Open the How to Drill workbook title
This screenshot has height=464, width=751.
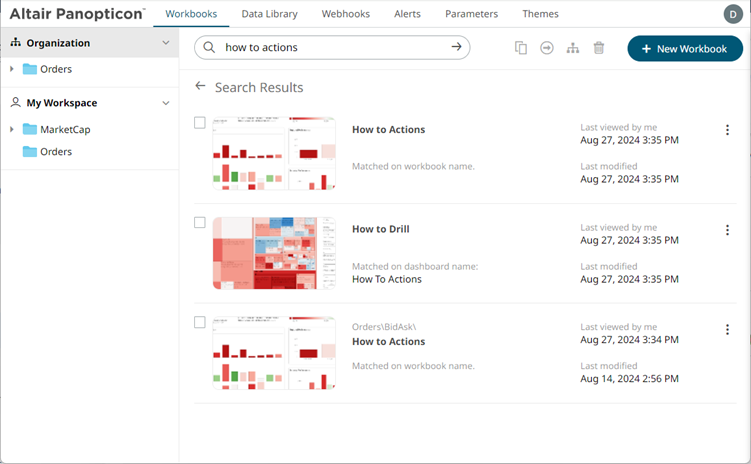click(x=380, y=229)
